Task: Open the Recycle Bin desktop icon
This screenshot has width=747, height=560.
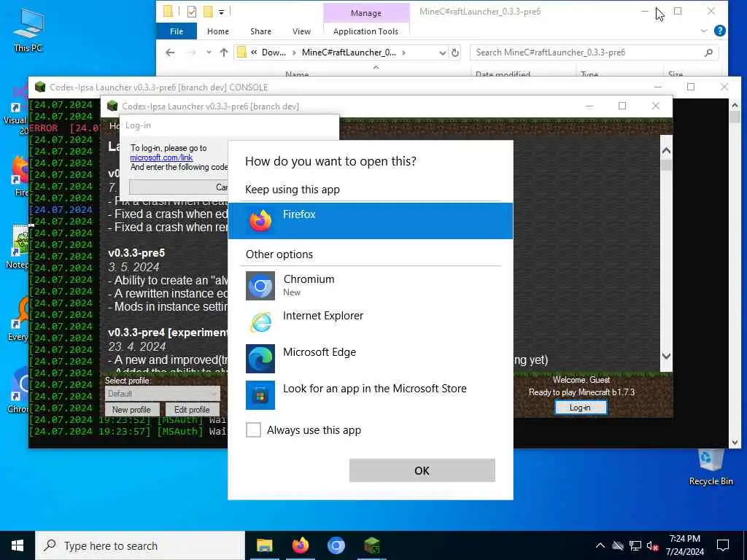Action: (711, 467)
